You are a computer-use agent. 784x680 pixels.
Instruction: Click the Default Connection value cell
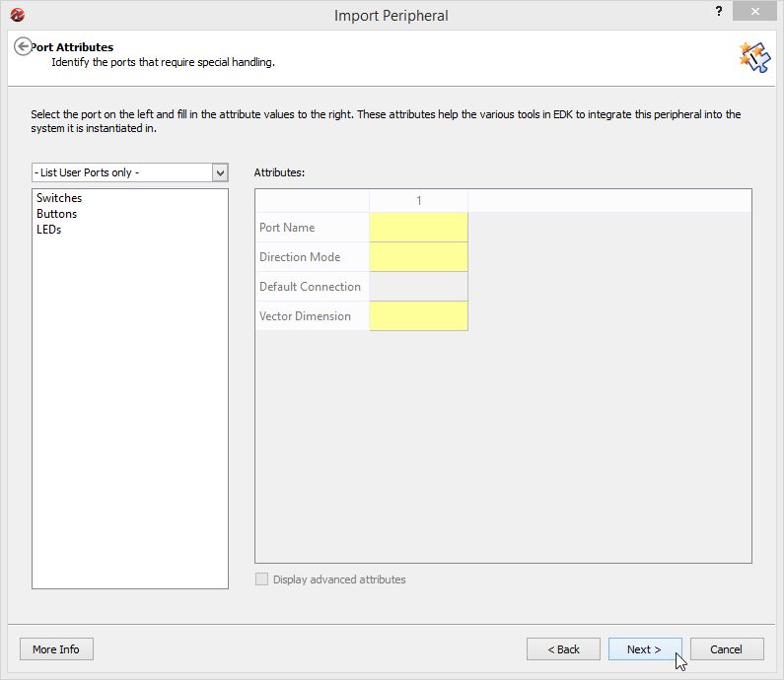click(418, 286)
